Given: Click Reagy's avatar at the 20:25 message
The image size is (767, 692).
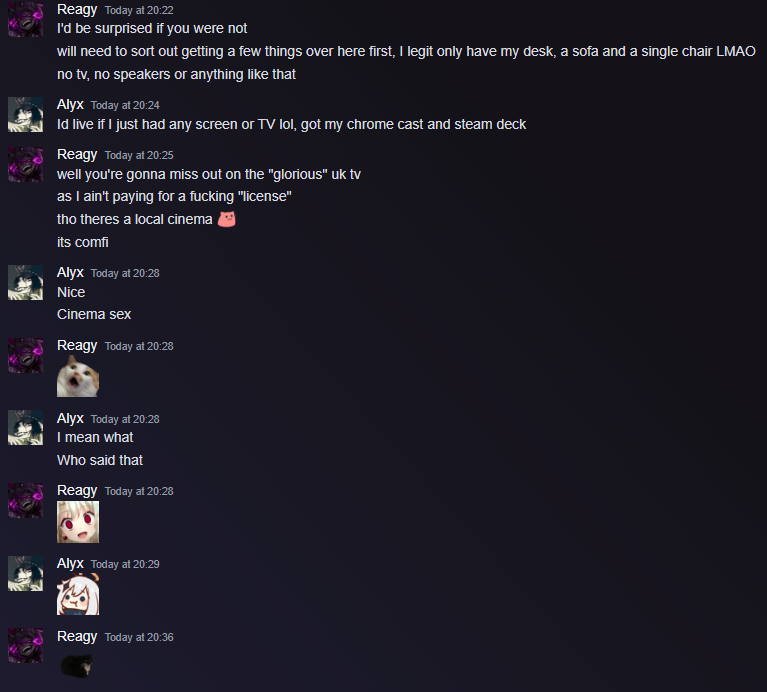Looking at the screenshot, I should point(25,164).
